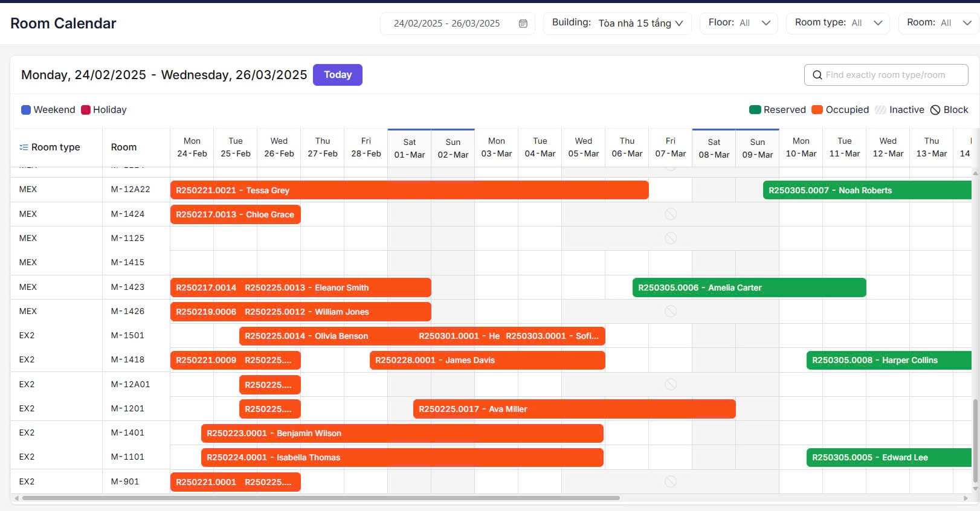Click block icon in M-1426 row

[671, 311]
